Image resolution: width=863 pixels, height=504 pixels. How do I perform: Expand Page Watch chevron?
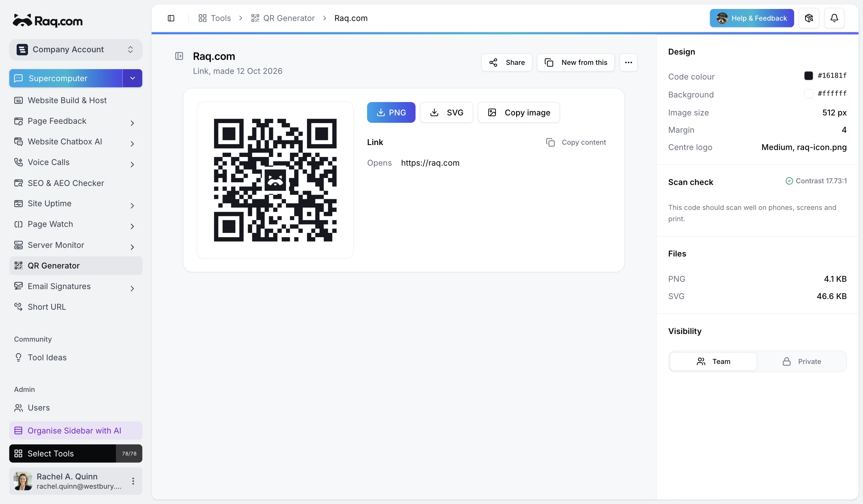pyautogui.click(x=132, y=226)
